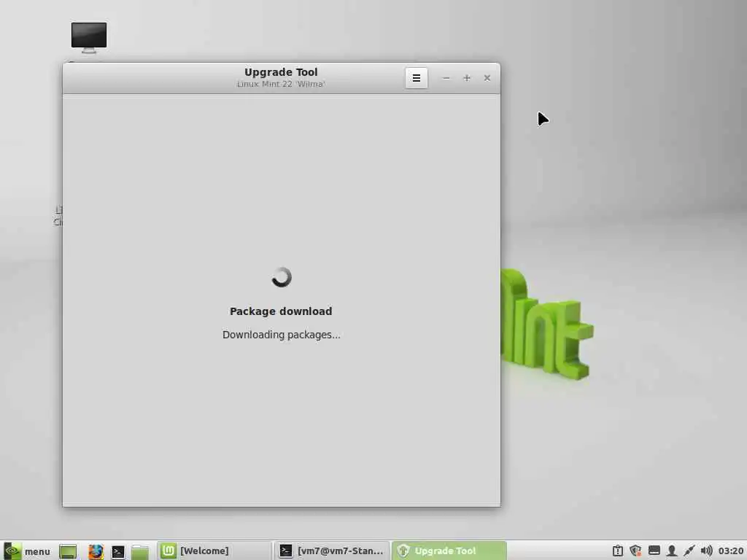Viewport: 747px width, 560px height.
Task: Click the spinning progress indicator
Action: point(281,277)
